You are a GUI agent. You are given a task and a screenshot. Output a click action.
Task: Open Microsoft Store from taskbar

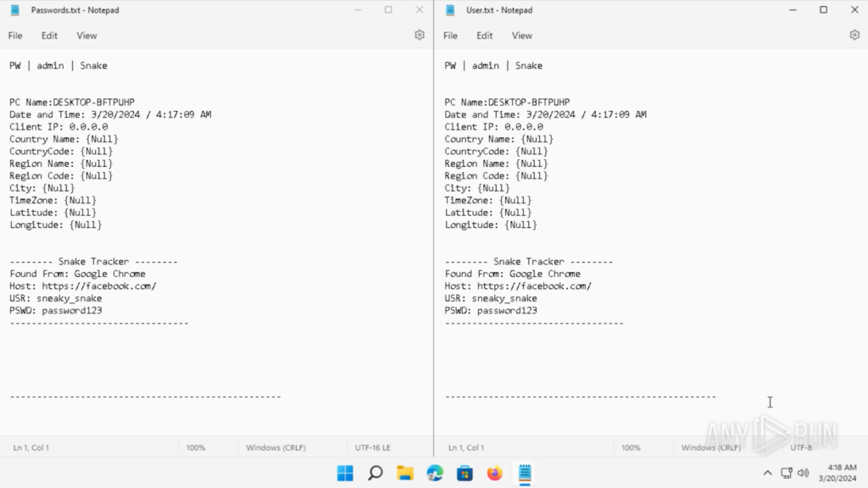(465, 474)
